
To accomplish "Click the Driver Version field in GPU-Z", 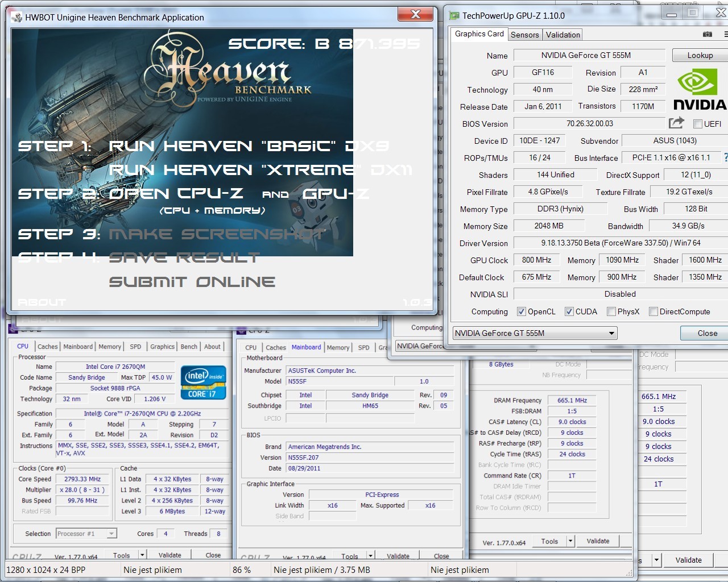I will click(x=621, y=243).
